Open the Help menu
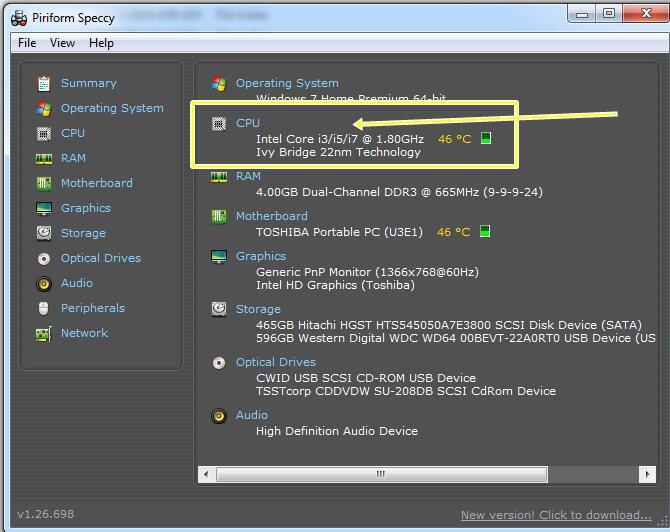 101,43
